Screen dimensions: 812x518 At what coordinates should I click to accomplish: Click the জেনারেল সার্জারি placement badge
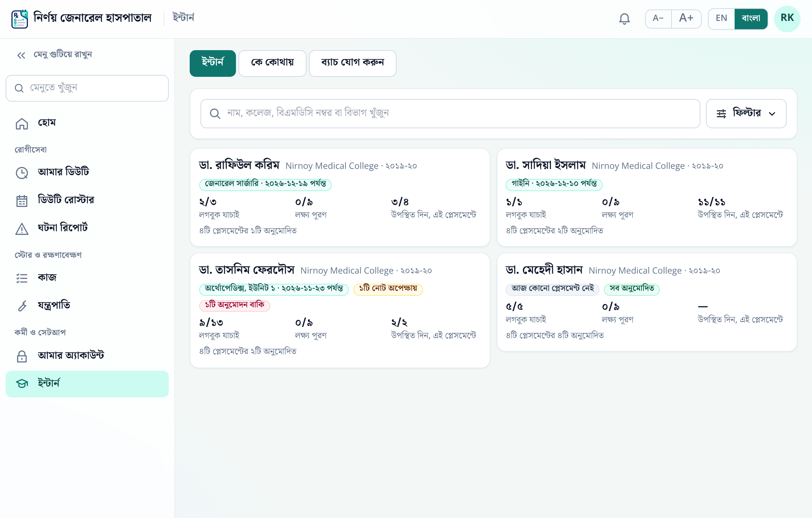click(265, 184)
